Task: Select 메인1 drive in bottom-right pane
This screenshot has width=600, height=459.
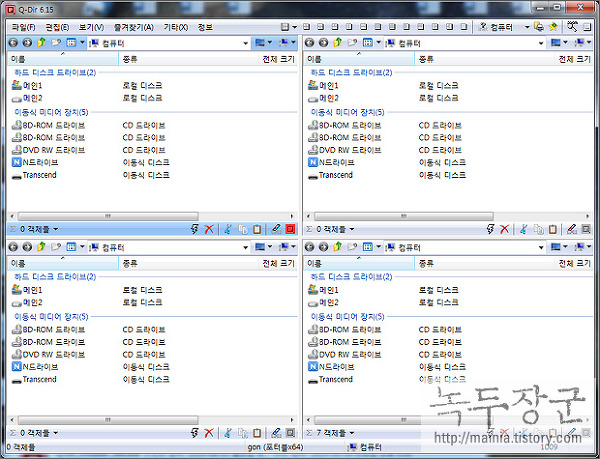Action: coord(323,290)
